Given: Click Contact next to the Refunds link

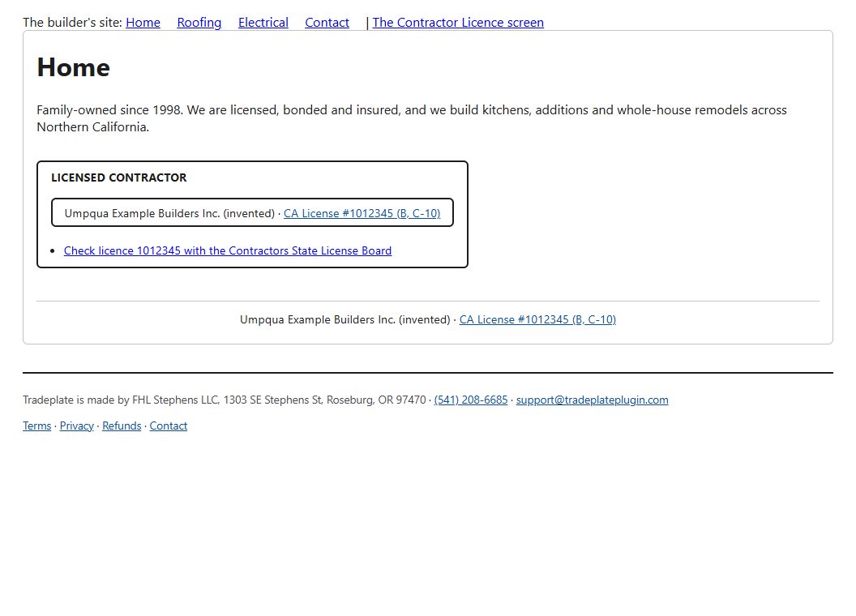Looking at the screenshot, I should tap(168, 426).
